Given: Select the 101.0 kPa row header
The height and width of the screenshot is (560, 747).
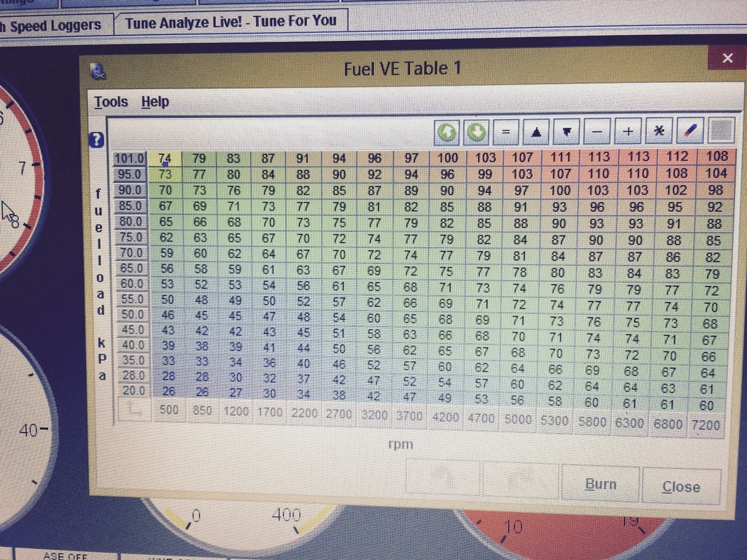Looking at the screenshot, I should pyautogui.click(x=131, y=158).
